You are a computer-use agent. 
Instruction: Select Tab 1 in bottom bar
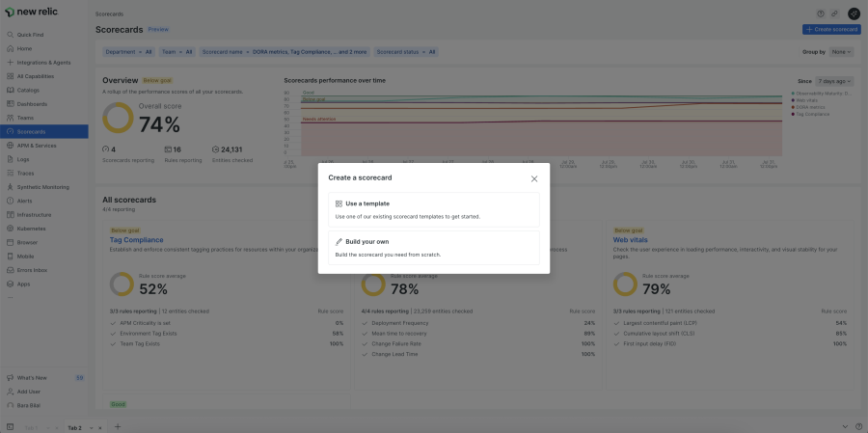point(31,428)
